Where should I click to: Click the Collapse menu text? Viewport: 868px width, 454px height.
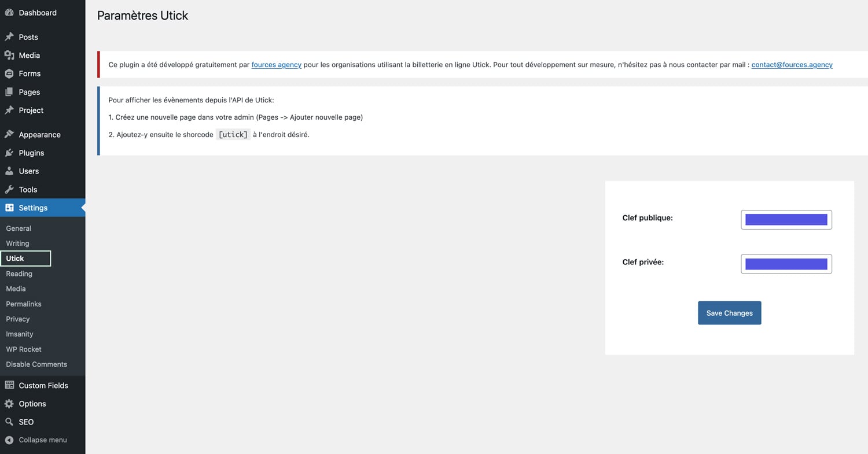point(43,440)
